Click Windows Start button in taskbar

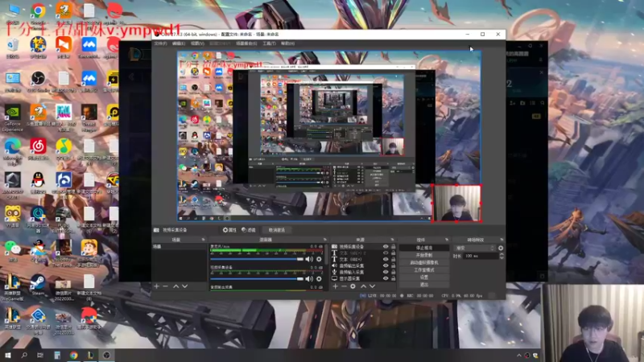click(7, 355)
